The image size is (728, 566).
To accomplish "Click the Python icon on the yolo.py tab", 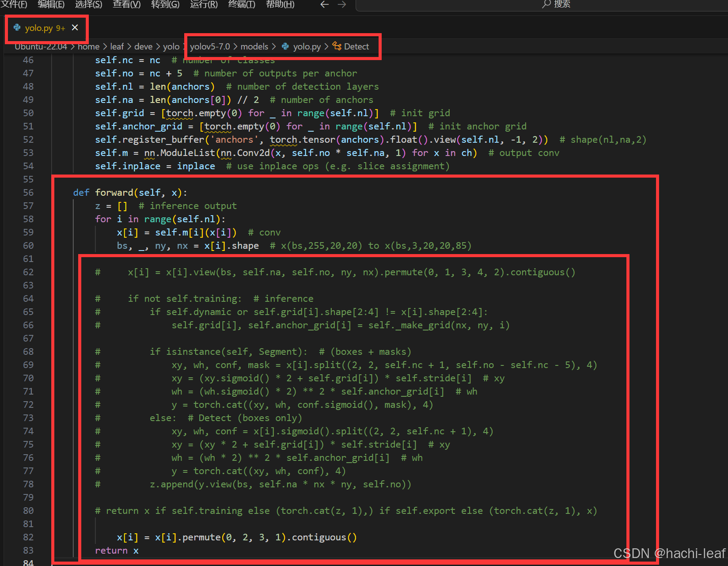I will coord(17,28).
